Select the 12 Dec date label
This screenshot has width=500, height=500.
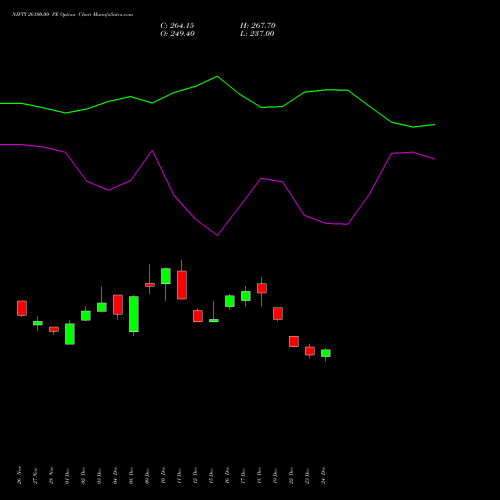coord(195,475)
